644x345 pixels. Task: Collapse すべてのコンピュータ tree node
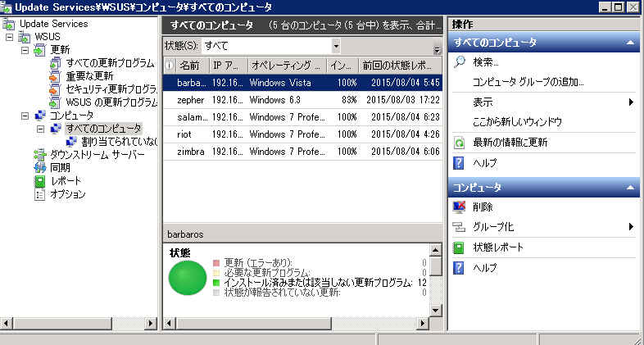pos(40,129)
